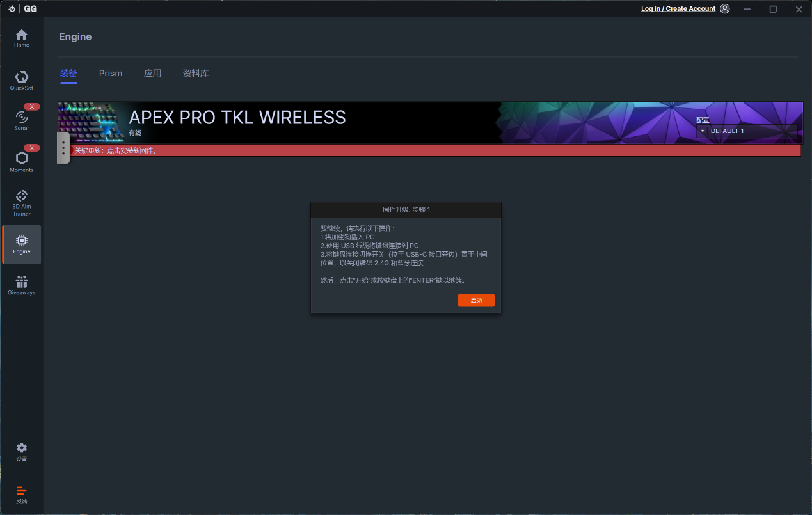
Task: Click the Engine page heading
Action: pos(76,37)
